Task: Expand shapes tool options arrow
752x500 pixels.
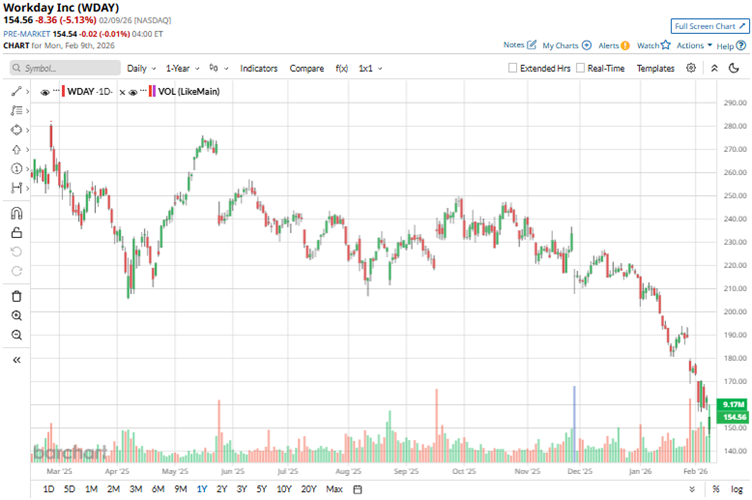Action: (x=28, y=130)
